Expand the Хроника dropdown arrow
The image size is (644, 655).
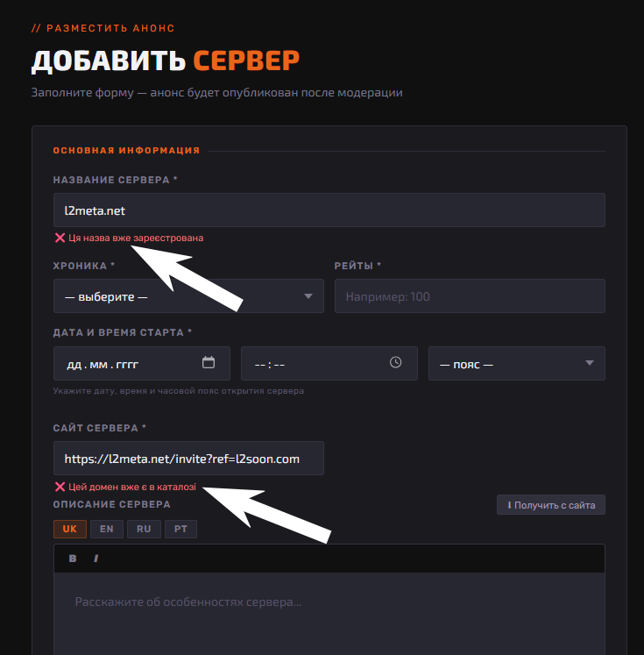308,296
